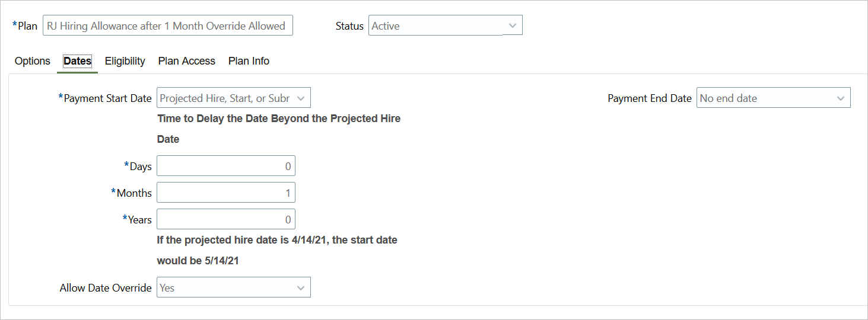Click the Payment End Date chevron arrow
The height and width of the screenshot is (320, 868).
(841, 98)
